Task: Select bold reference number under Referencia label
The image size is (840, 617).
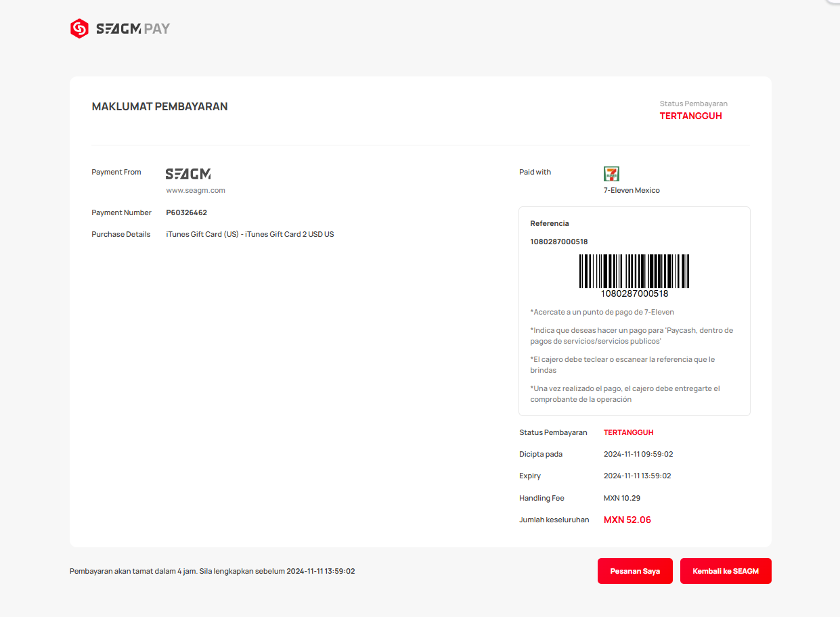Action: click(x=559, y=242)
